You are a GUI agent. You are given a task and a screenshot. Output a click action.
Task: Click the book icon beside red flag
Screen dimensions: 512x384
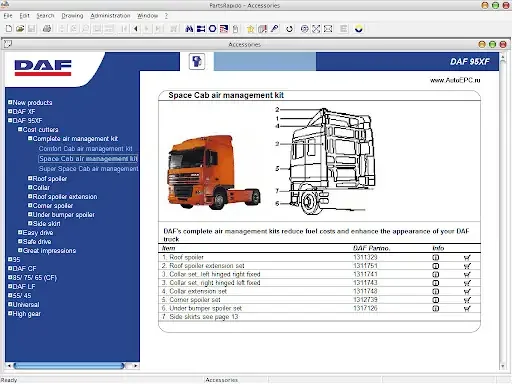tap(262, 29)
